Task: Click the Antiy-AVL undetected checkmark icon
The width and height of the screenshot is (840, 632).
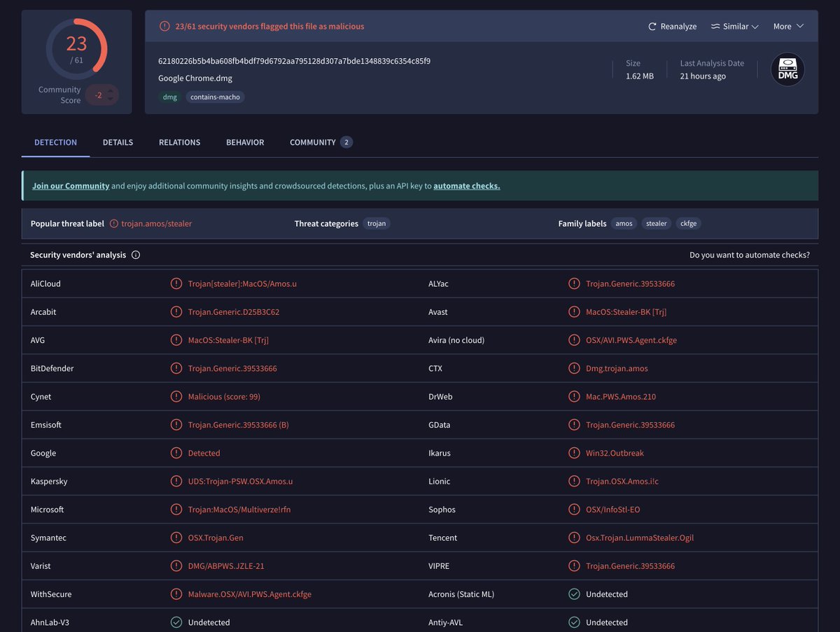Action: pyautogui.click(x=574, y=622)
